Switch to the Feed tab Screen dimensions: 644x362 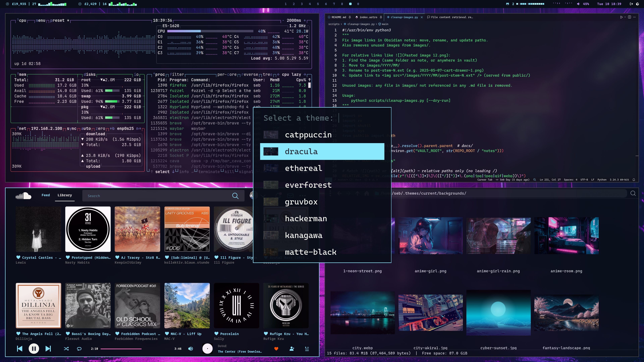(x=45, y=195)
